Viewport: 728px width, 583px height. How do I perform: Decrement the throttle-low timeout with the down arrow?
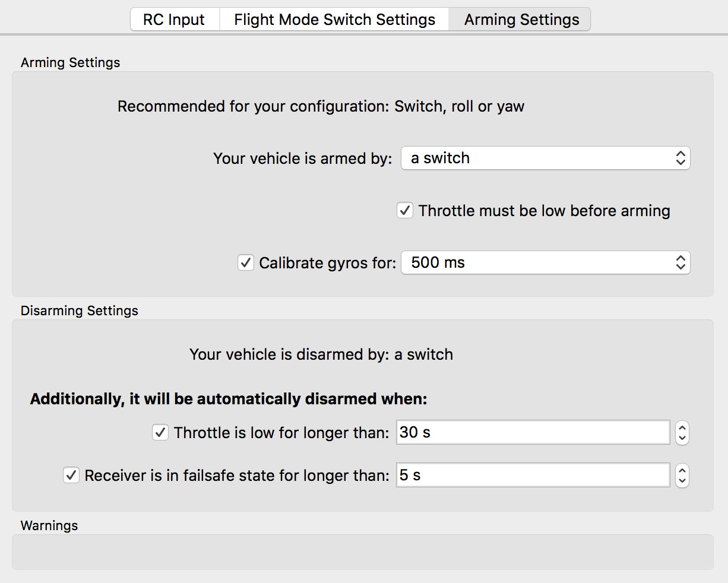tap(682, 437)
